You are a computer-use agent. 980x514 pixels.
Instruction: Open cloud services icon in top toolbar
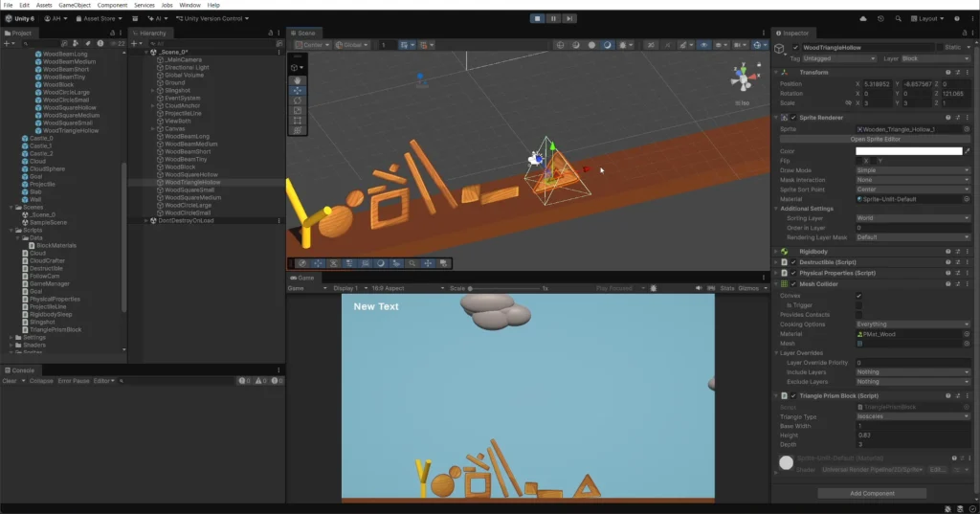point(863,19)
